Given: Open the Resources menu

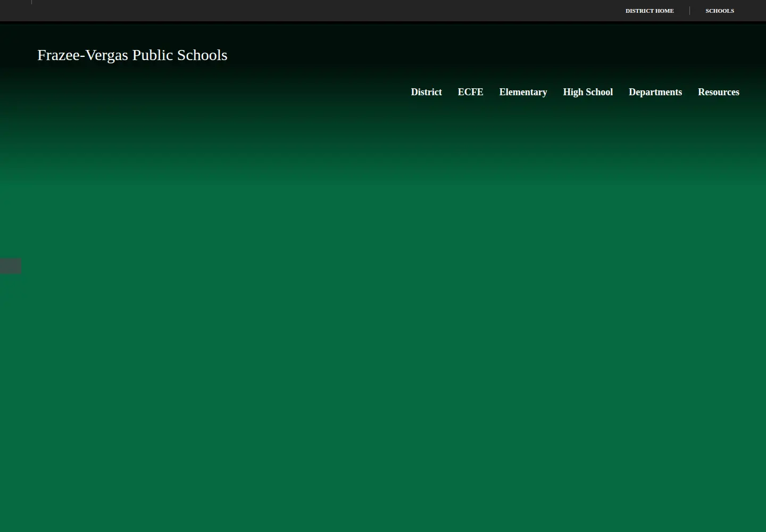Looking at the screenshot, I should coord(719,92).
